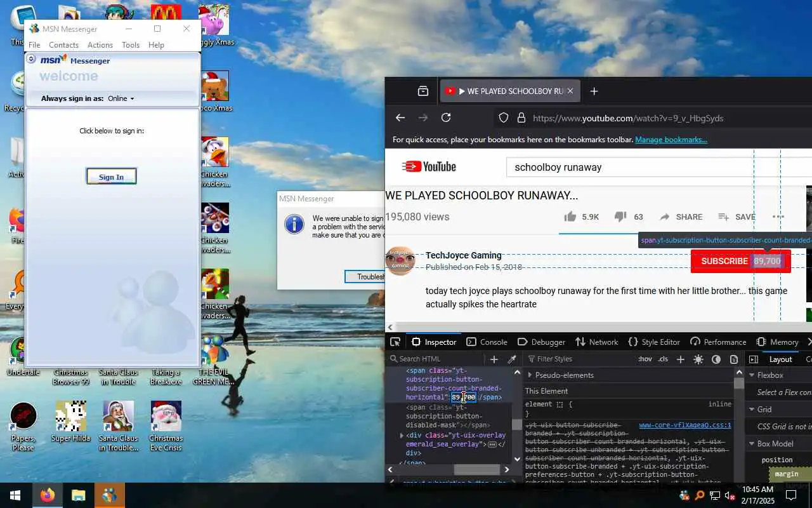Toggle print media simulation page icon
This screenshot has height=508, width=812.
point(734,359)
